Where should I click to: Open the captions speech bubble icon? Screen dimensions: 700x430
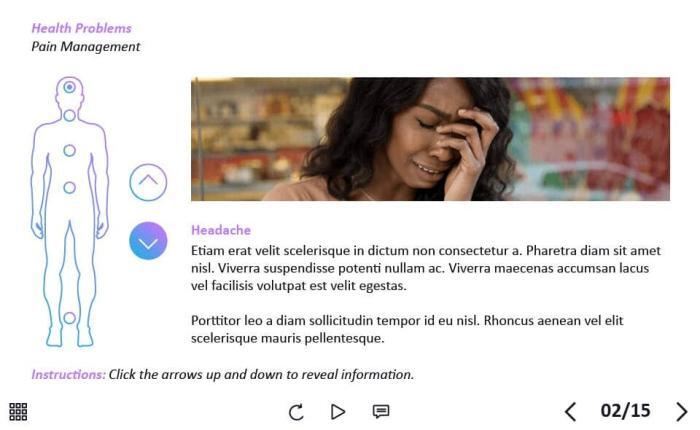coord(381,411)
